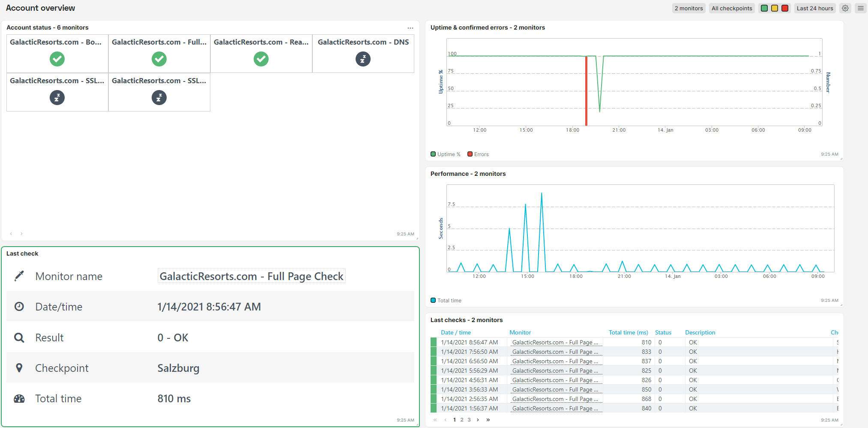Select page 1 of Last checks
Screen dimensions: 868x428
pos(455,420)
